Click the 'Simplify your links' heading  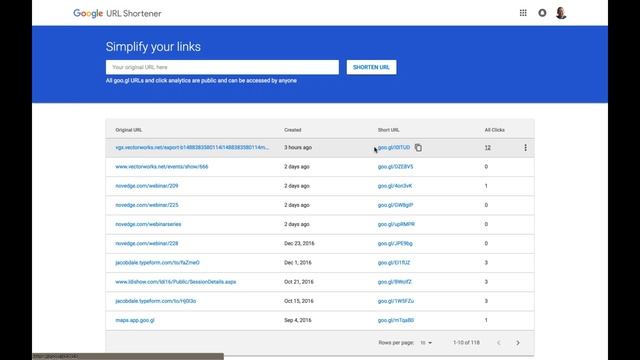pyautogui.click(x=153, y=47)
